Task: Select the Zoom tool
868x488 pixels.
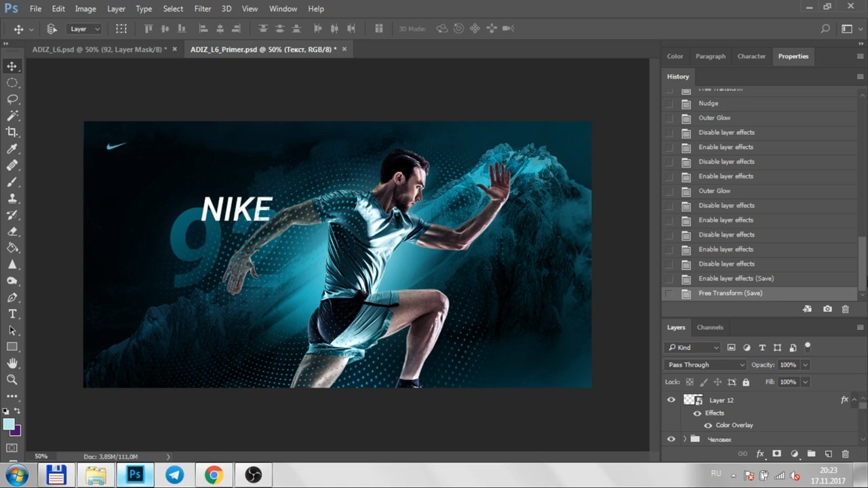Action: click(12, 380)
